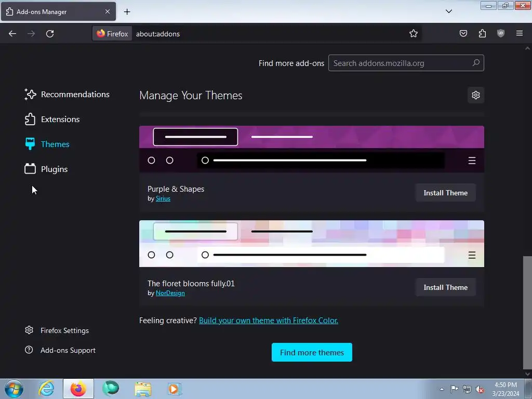This screenshot has height=399, width=532.
Task: Open Add-ons Support link
Action: tap(60, 350)
